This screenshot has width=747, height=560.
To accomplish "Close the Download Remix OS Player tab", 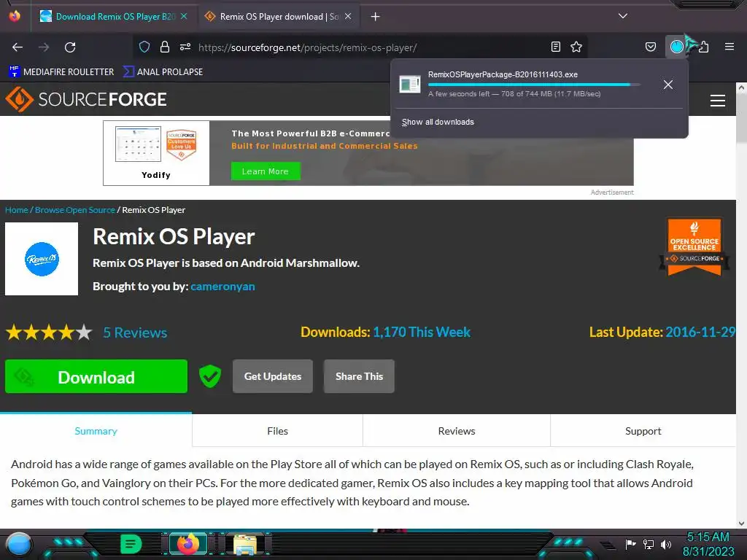I will [x=184, y=16].
